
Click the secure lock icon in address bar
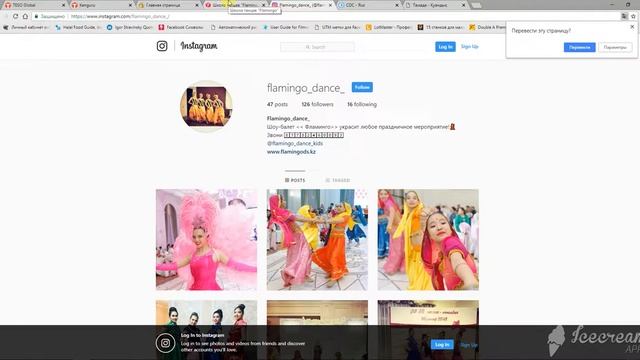36,16
